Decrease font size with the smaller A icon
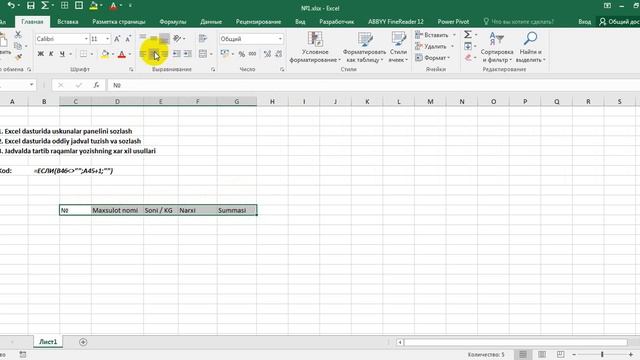 pos(128,39)
